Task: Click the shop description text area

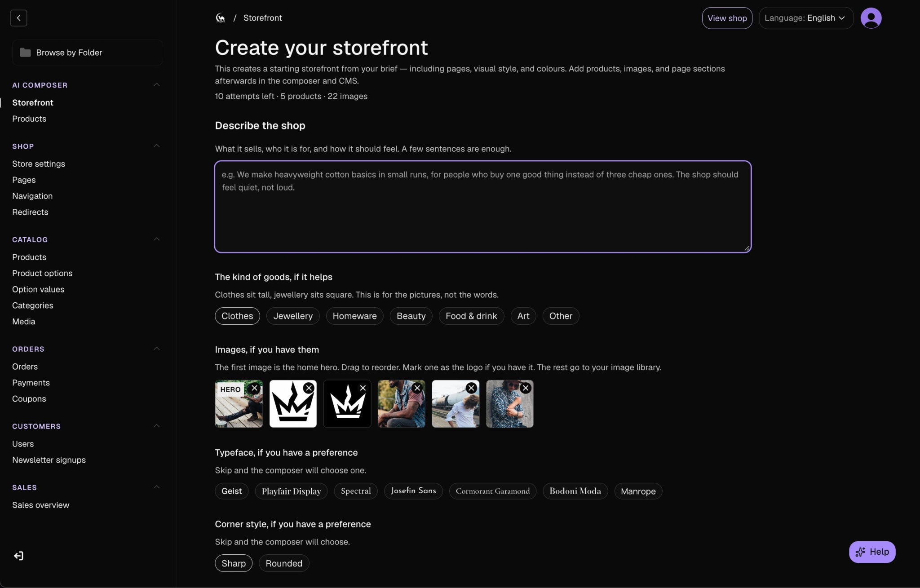Action: (x=483, y=207)
